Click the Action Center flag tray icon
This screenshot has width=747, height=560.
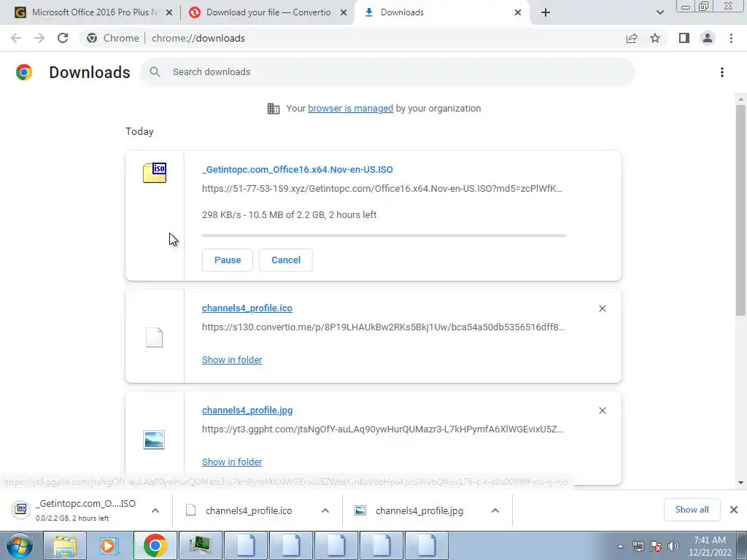(x=656, y=546)
